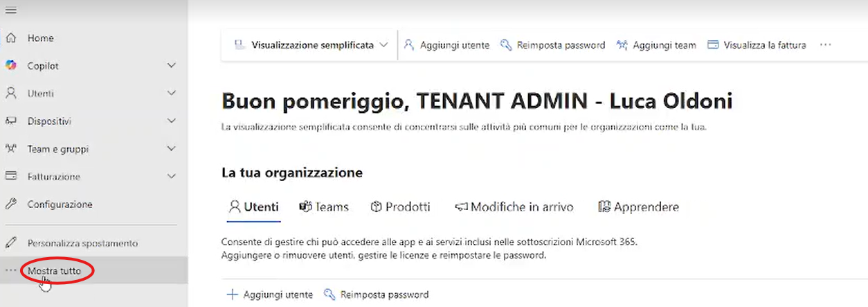
Task: Open Configurazione wrench icon
Action: tap(11, 204)
